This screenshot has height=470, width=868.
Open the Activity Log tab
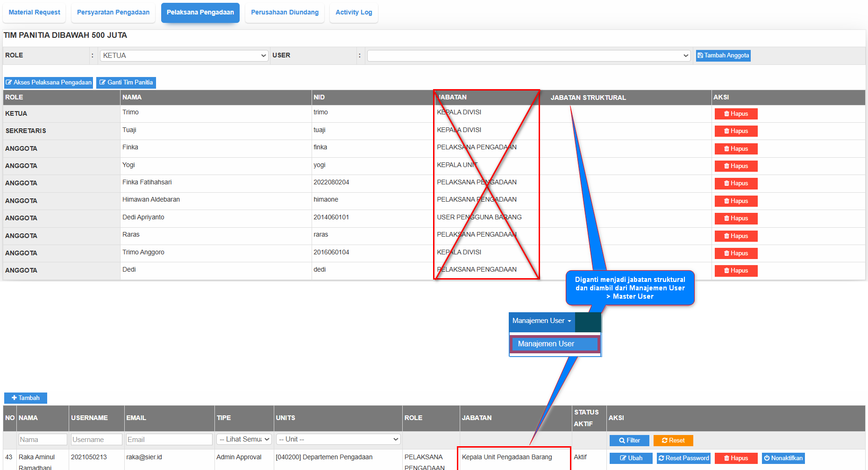354,13
